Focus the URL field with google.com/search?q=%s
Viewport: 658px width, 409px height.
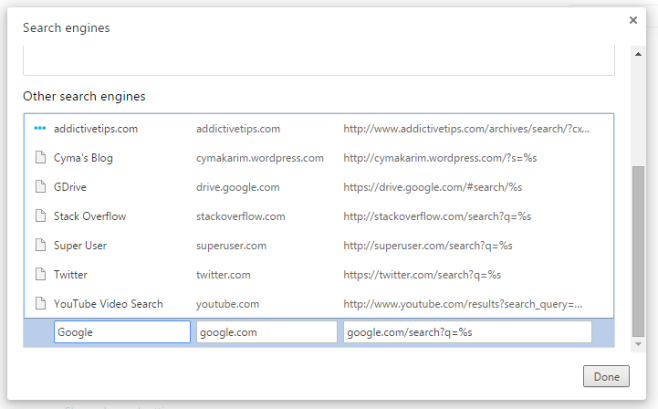pyautogui.click(x=467, y=332)
